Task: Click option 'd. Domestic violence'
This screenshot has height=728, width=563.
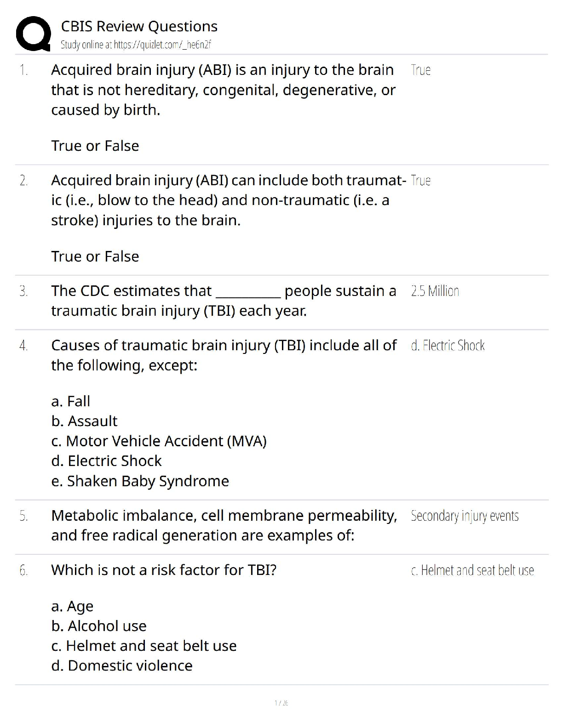Action: tap(122, 665)
